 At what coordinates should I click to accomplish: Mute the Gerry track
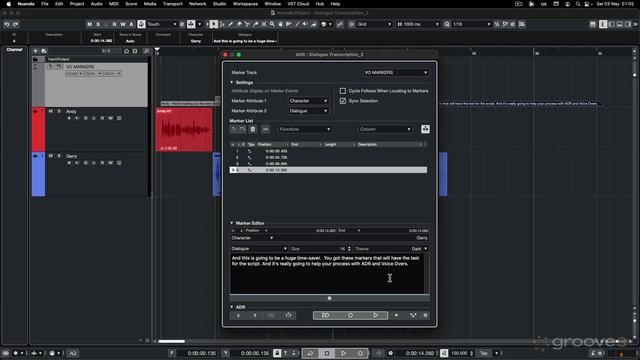pyautogui.click(x=51, y=156)
